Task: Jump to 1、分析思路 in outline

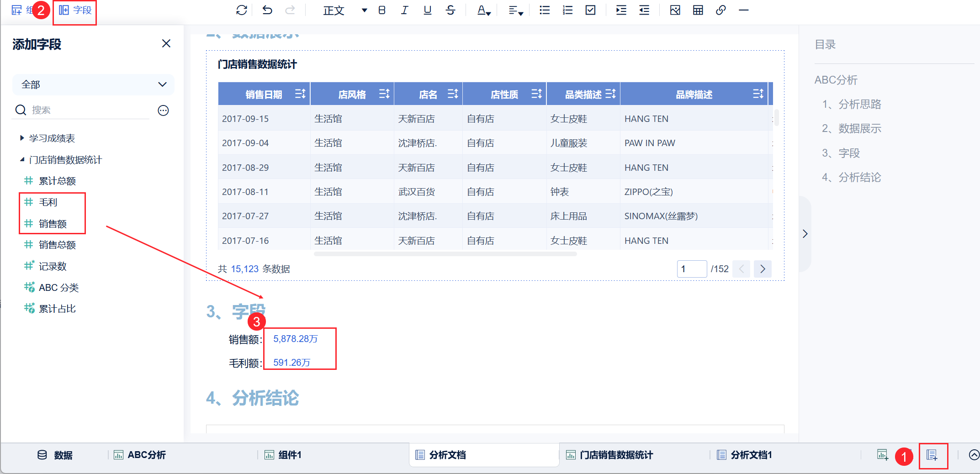Action: point(852,104)
